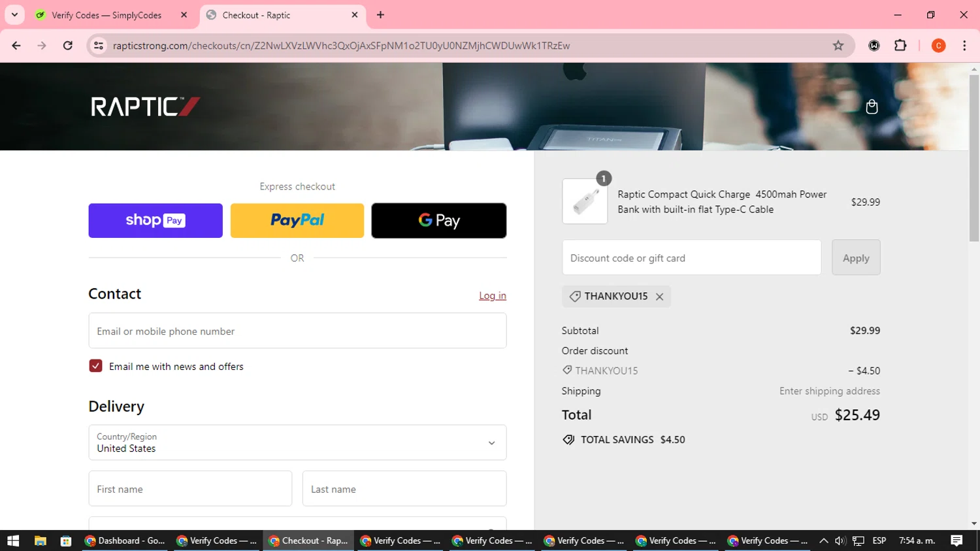Open network status icon in tray
Viewport: 980px width, 551px height.
[x=858, y=541]
